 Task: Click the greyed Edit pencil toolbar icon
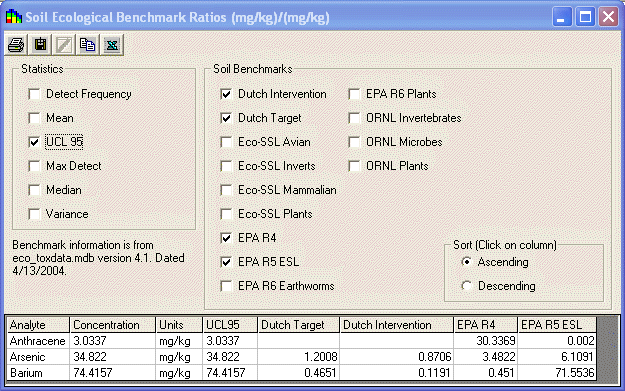(64, 45)
